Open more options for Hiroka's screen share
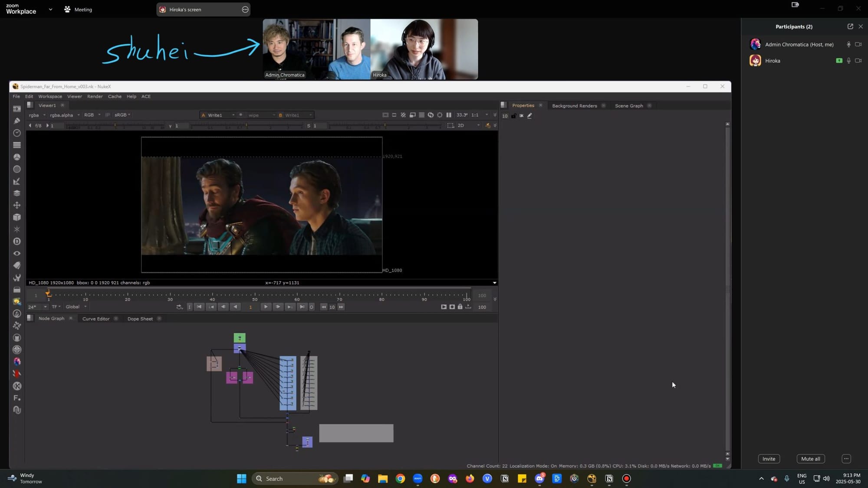The width and height of the screenshot is (868, 488). [245, 10]
